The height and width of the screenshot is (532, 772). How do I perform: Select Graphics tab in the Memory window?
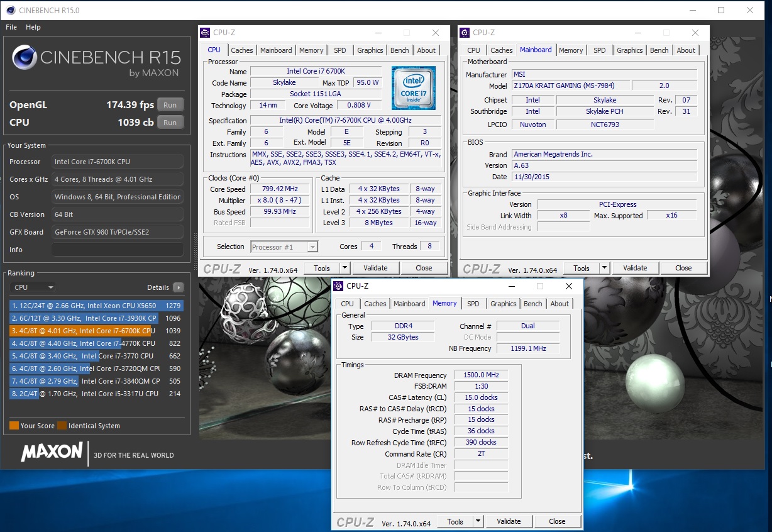tap(503, 304)
